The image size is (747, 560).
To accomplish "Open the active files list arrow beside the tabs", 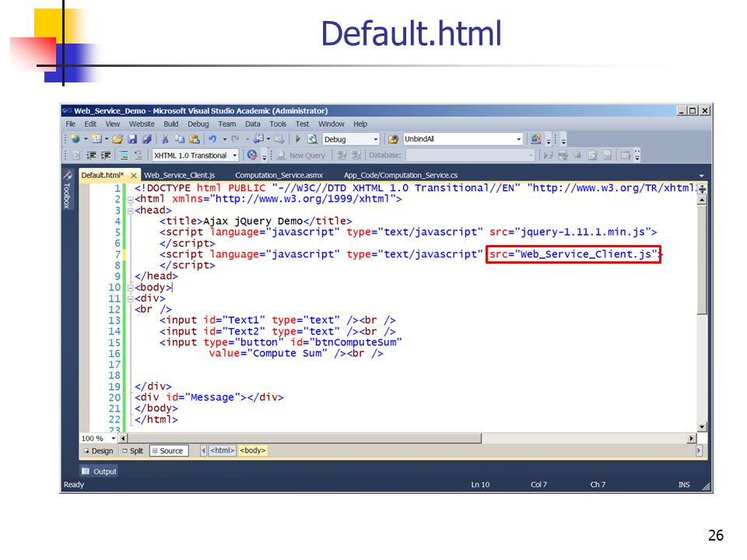I will tap(701, 176).
